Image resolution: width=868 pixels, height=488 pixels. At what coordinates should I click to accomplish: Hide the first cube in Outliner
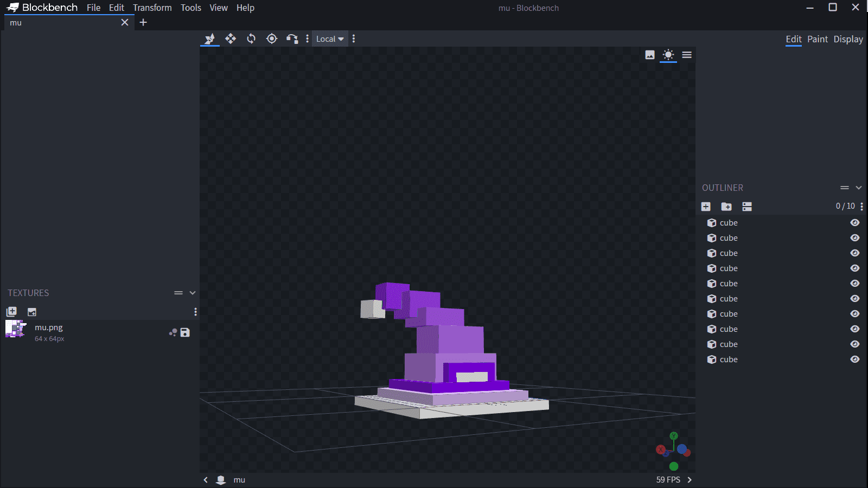point(855,223)
